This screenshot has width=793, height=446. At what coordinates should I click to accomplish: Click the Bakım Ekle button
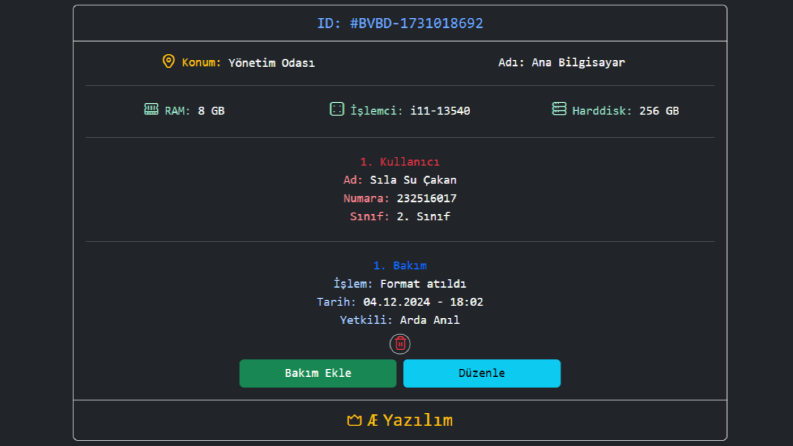click(318, 373)
